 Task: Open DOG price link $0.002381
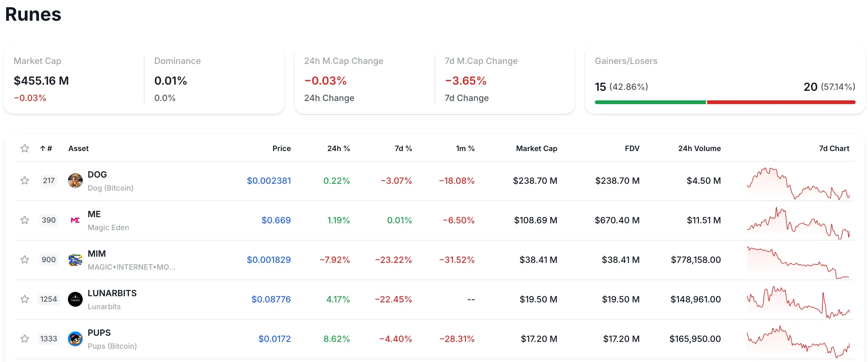click(269, 181)
